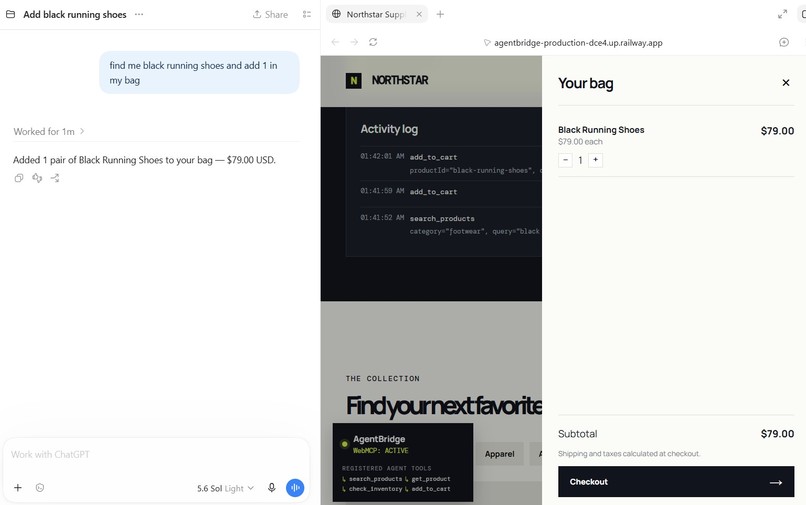
Task: Click the 'Add black running shoes' chat title
Action: pyautogui.click(x=75, y=14)
